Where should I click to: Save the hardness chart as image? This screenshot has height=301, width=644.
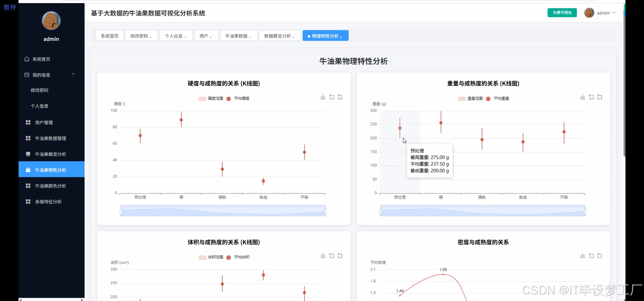[323, 97]
